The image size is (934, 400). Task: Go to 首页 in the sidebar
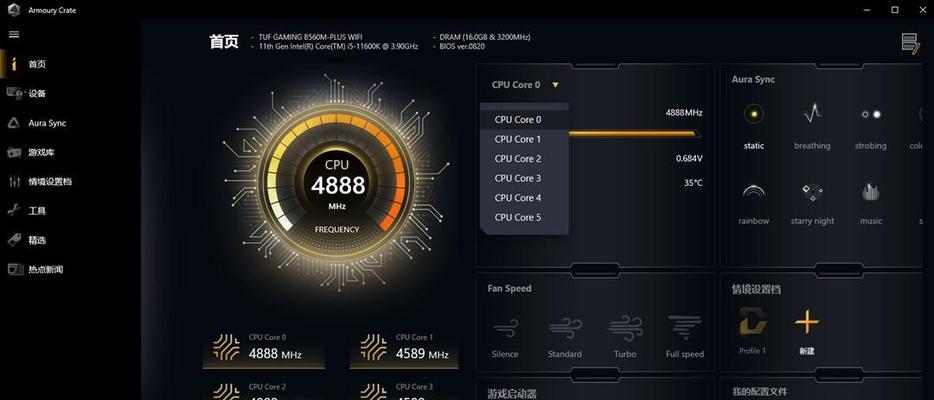pyautogui.click(x=36, y=64)
